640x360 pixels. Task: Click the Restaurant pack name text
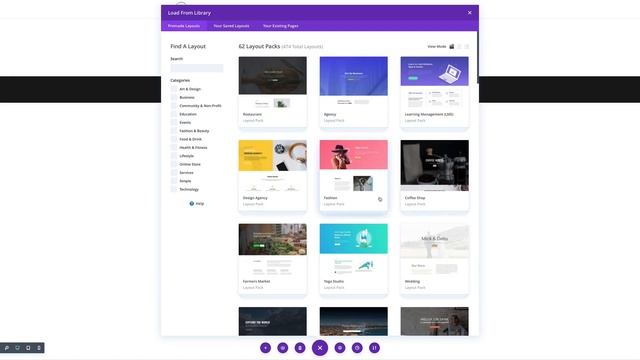click(x=252, y=114)
